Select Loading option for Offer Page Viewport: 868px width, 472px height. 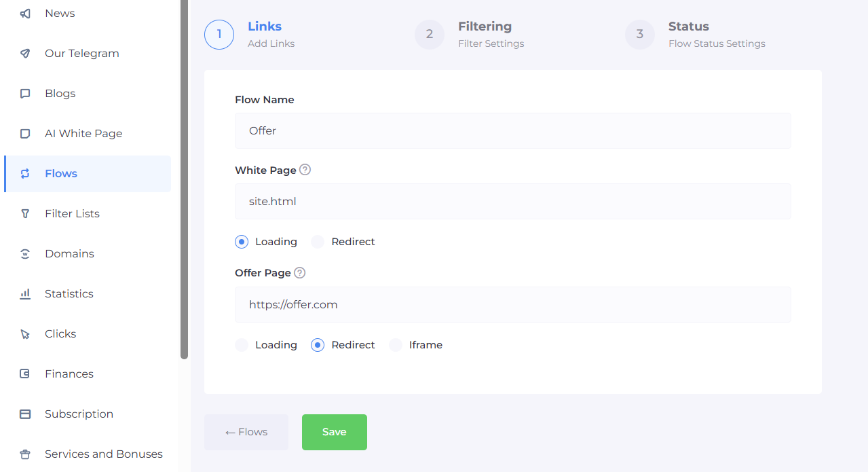click(242, 345)
